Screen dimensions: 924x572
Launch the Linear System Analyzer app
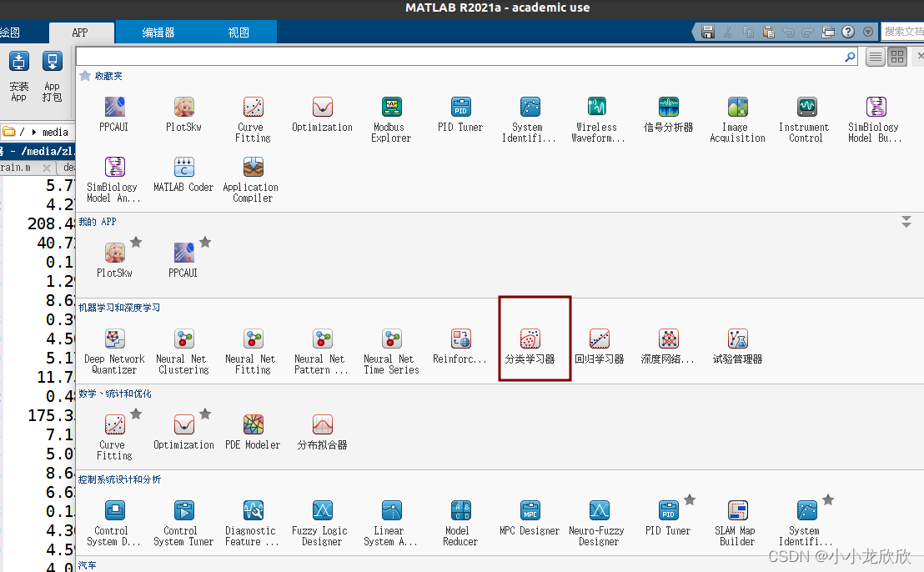391,524
